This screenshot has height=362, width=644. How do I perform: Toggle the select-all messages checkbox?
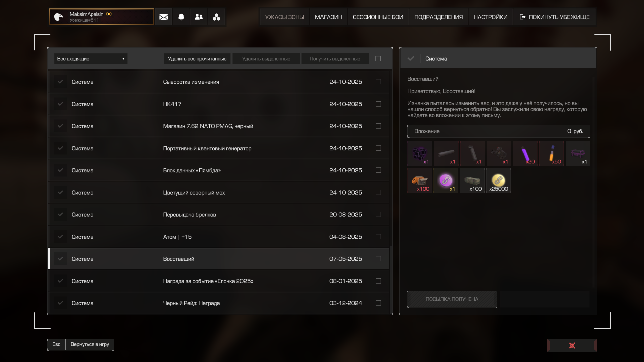tap(378, 59)
